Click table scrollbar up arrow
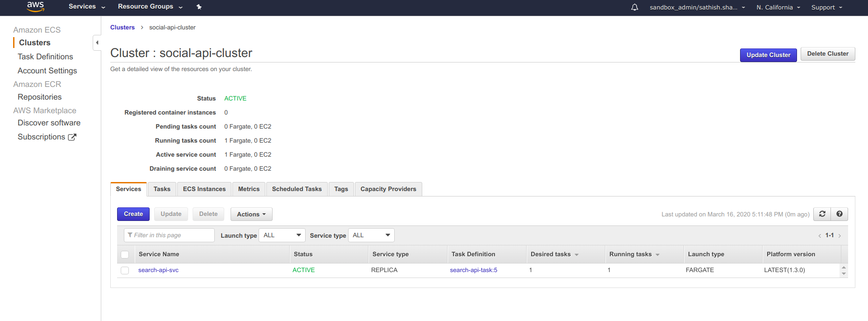The image size is (868, 321). coord(844,267)
